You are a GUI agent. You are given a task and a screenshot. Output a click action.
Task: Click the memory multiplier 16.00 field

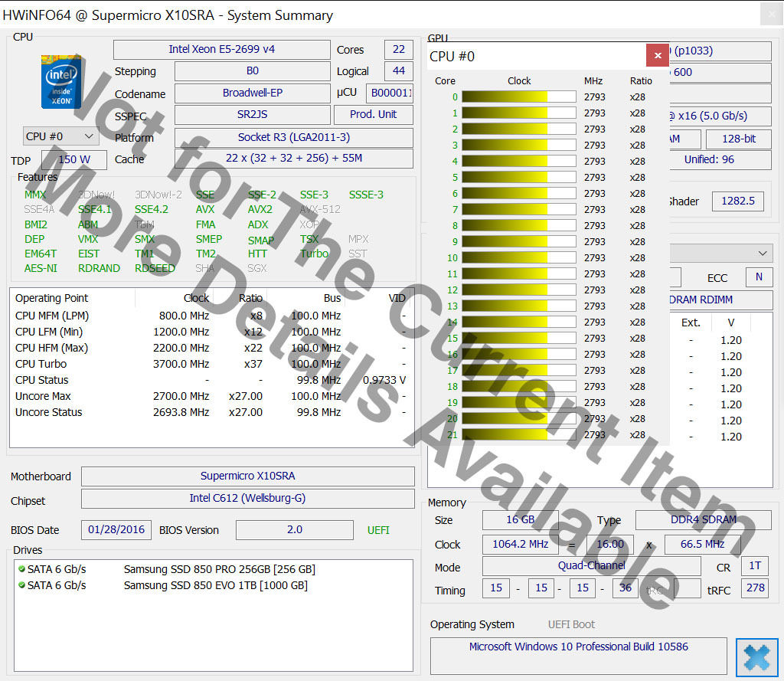610,545
